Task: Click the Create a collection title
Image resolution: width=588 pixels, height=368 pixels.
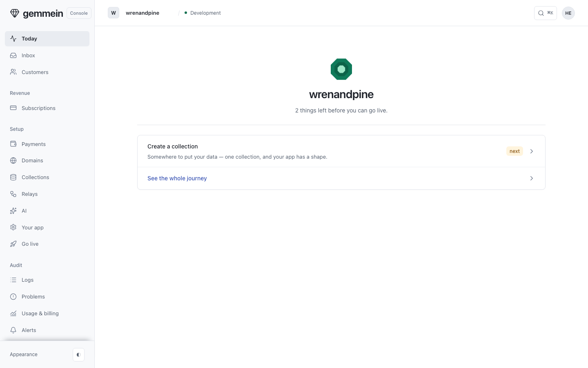Action: coord(173,146)
